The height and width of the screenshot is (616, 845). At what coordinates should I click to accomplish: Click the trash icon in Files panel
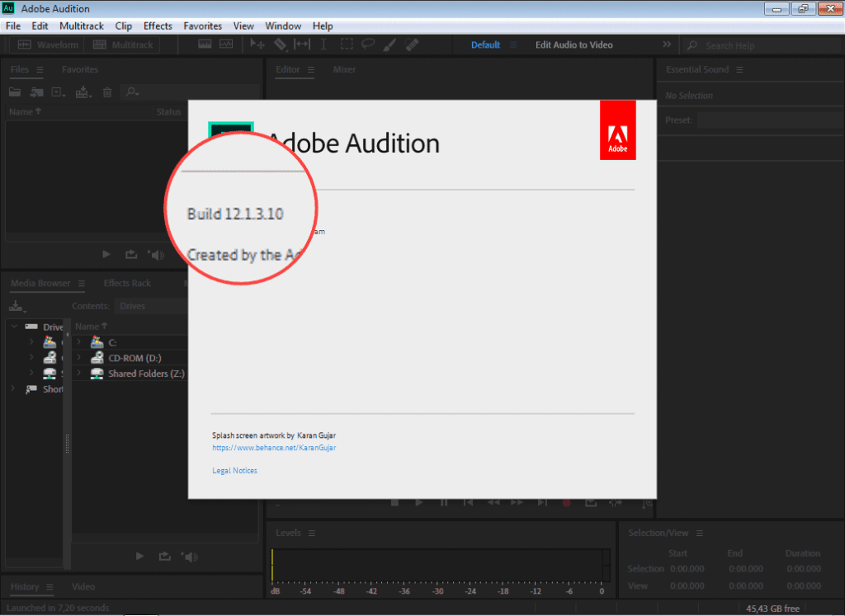pos(107,92)
